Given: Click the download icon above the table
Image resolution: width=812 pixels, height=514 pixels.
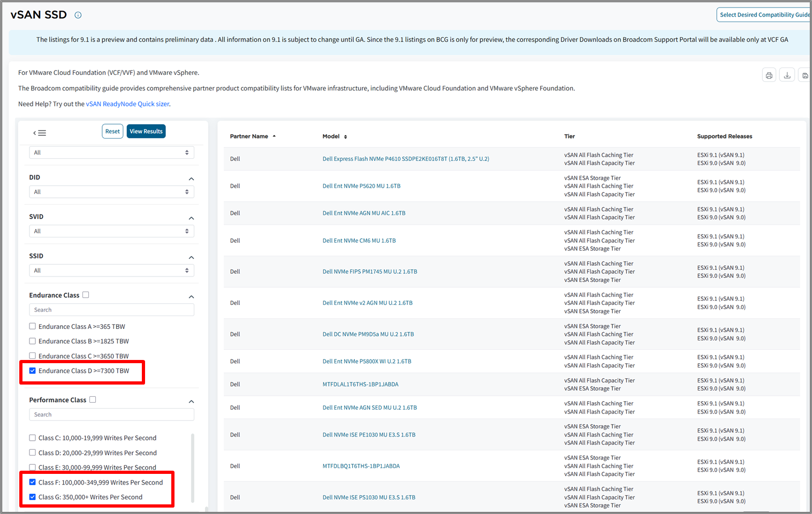Looking at the screenshot, I should [787, 75].
